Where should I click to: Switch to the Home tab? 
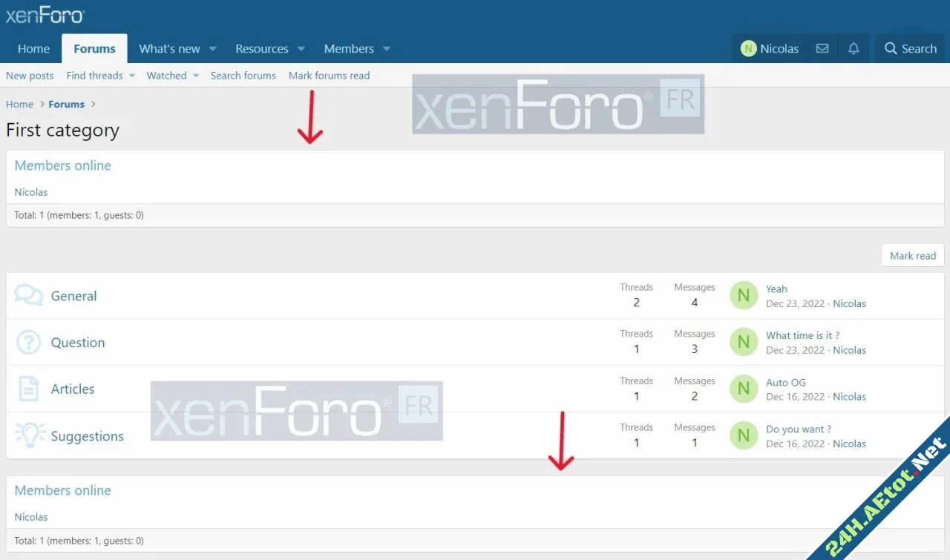33,48
